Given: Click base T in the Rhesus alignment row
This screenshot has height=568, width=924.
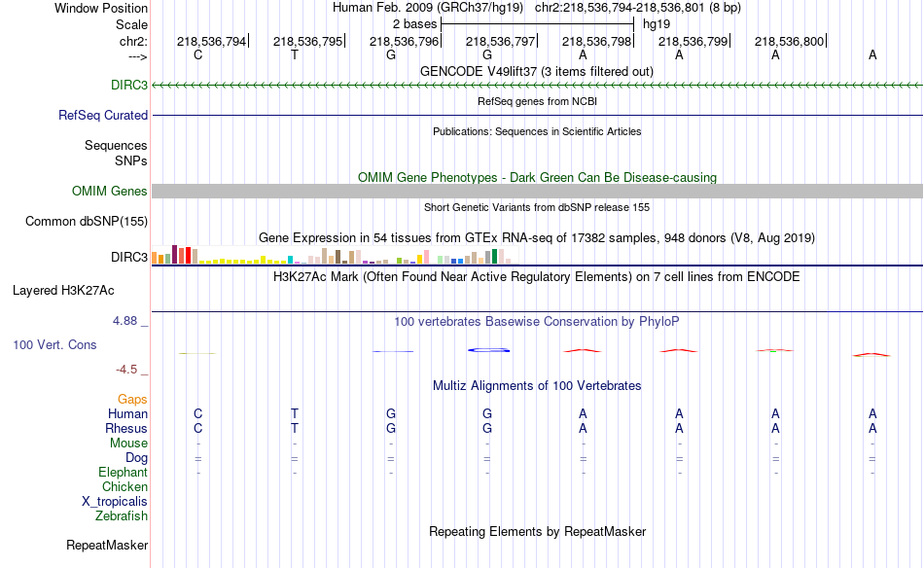Looking at the screenshot, I should click(295, 428).
